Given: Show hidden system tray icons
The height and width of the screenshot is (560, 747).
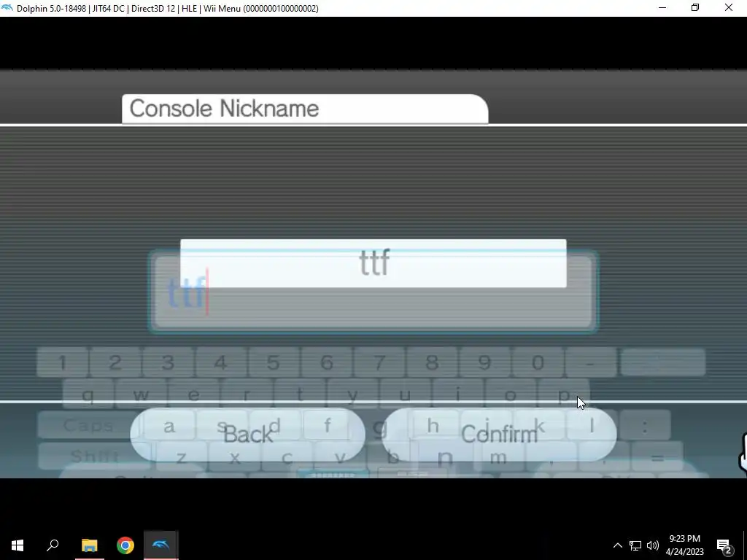Looking at the screenshot, I should point(617,545).
